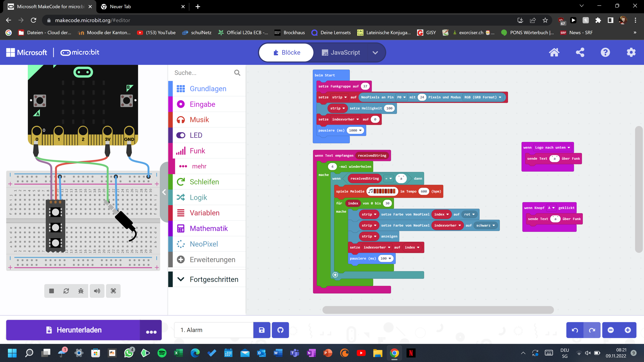Open the MakeCode settings gear

pyautogui.click(x=631, y=52)
